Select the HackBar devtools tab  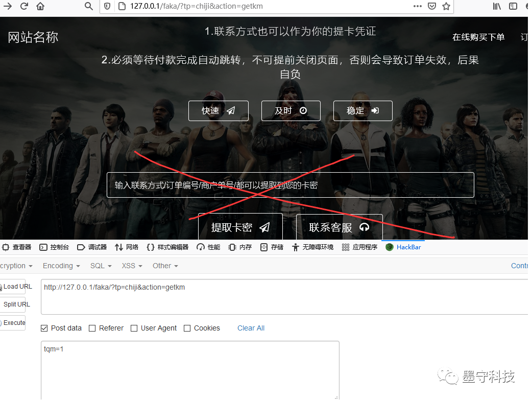click(x=403, y=247)
